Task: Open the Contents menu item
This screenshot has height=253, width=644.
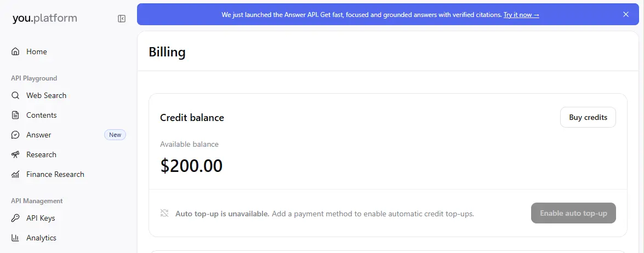Action: (x=69, y=115)
